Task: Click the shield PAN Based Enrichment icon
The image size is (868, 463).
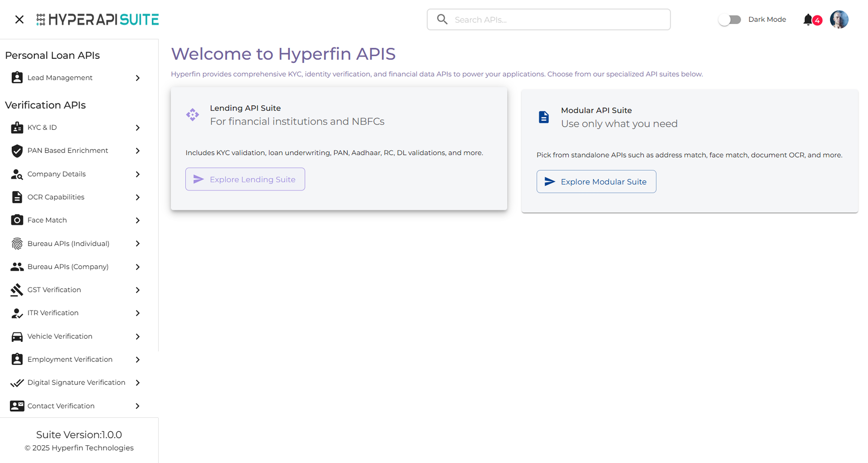Action: pyautogui.click(x=17, y=151)
